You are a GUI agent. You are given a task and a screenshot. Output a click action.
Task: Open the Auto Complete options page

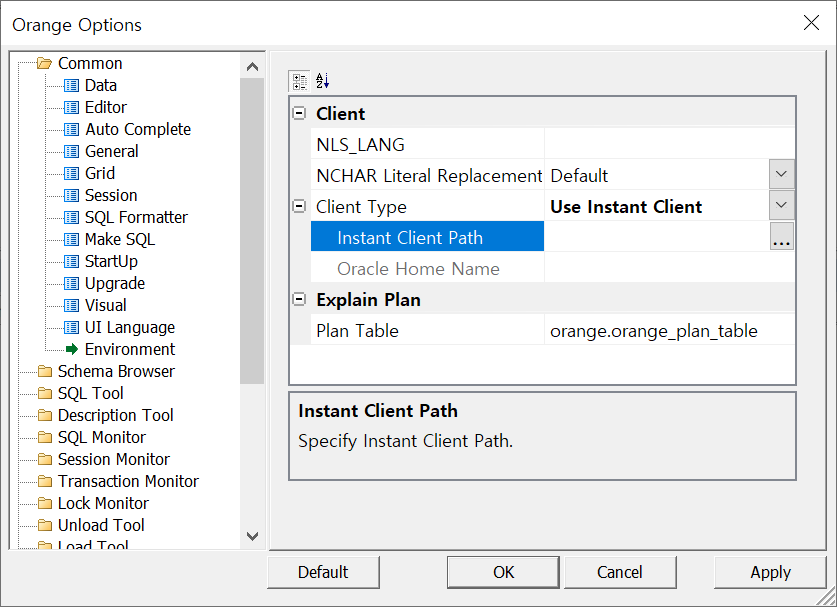(138, 129)
